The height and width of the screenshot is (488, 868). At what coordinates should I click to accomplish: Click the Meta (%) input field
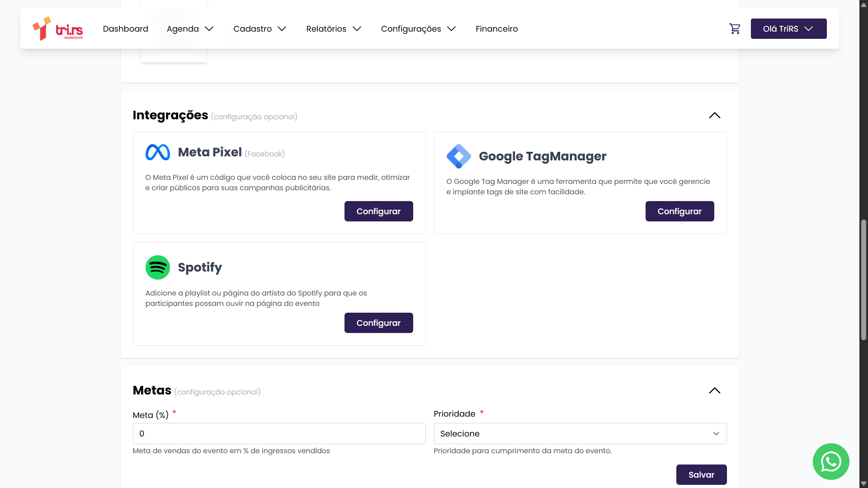tap(279, 434)
